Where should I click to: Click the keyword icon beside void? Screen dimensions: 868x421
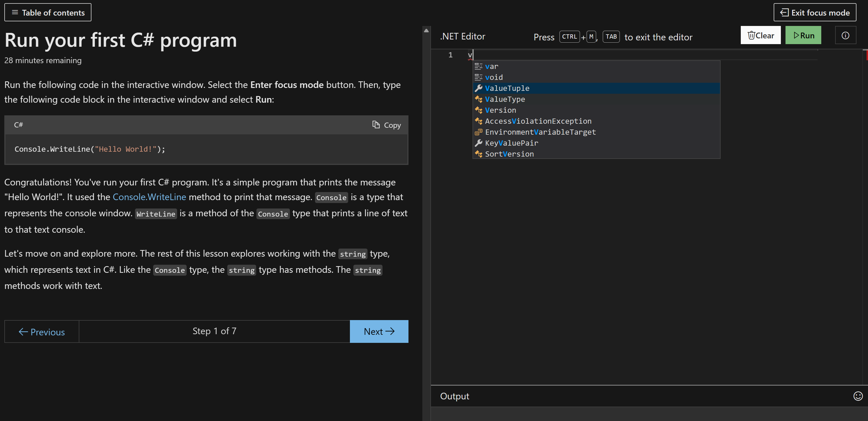pyautogui.click(x=479, y=77)
